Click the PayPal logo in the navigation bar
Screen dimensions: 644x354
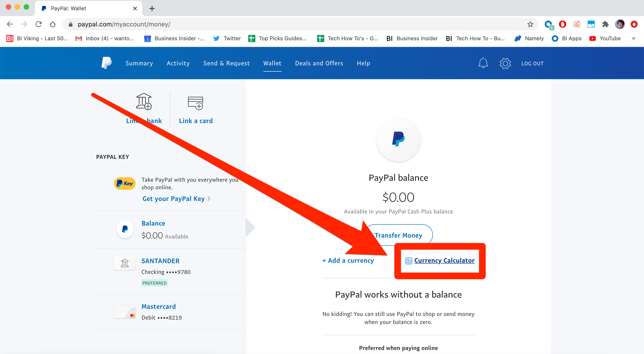[106, 63]
